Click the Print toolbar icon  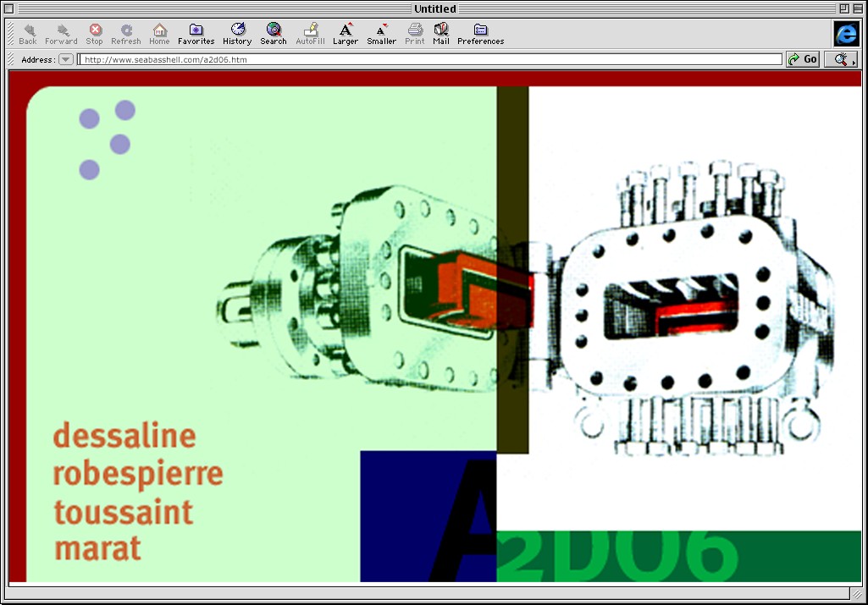[415, 34]
